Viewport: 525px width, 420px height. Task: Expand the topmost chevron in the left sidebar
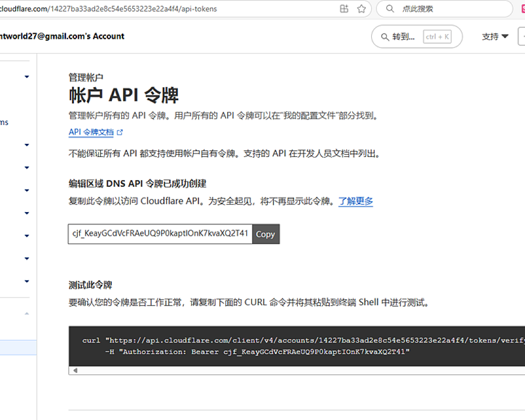[x=26, y=77]
